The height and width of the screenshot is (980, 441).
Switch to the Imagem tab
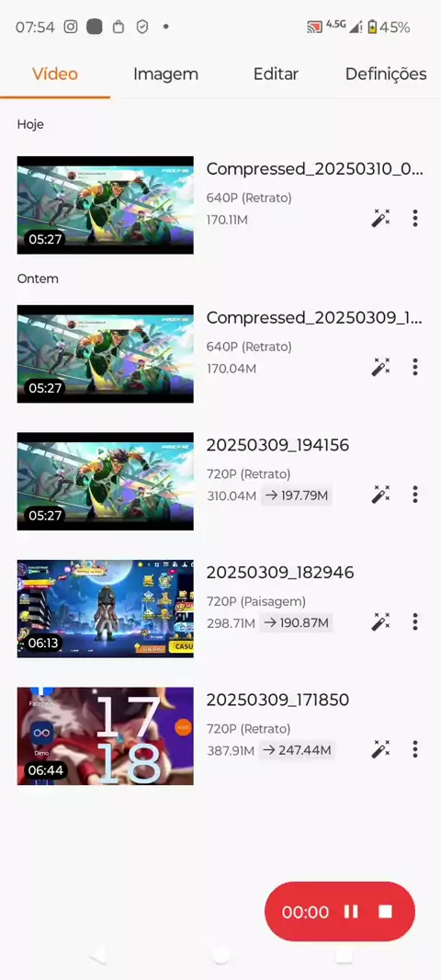(165, 74)
